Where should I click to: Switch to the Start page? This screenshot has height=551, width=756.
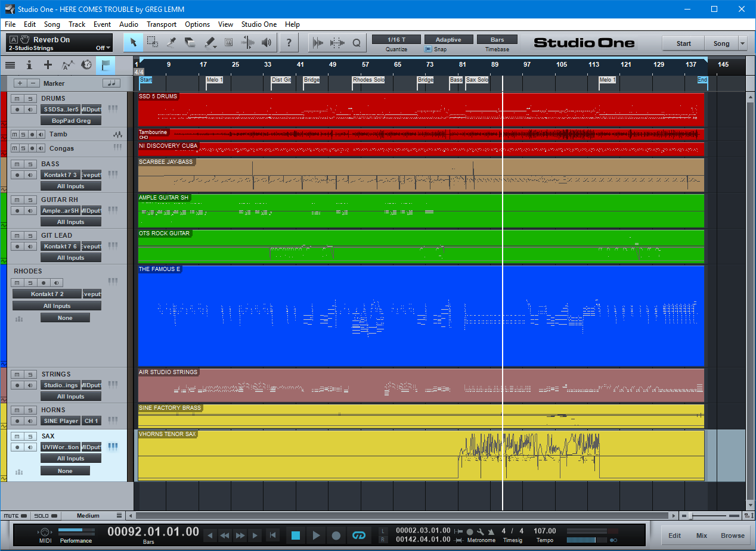(x=683, y=43)
